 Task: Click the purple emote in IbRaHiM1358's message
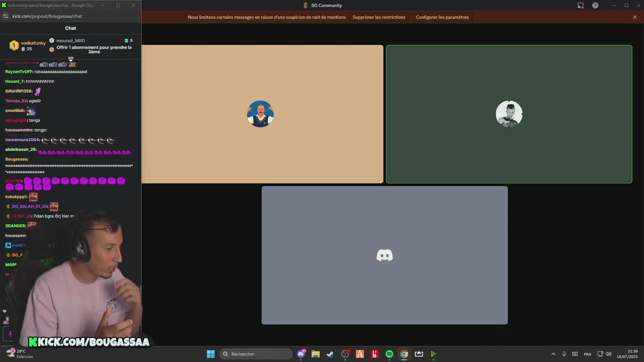[38, 91]
